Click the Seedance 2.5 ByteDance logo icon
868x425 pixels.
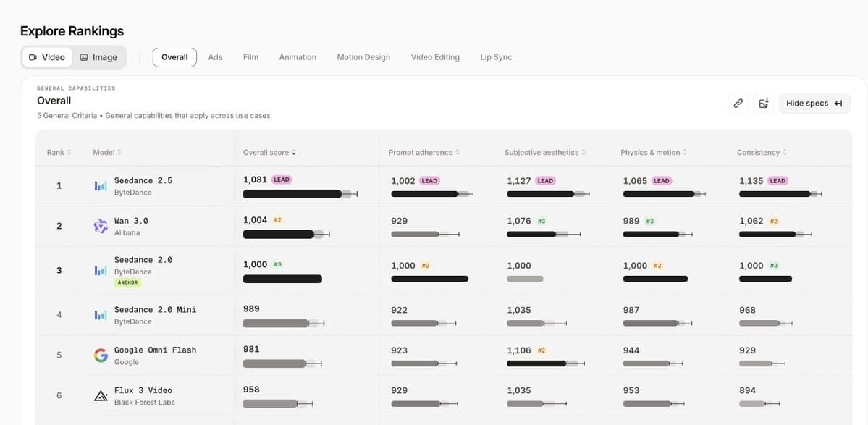[101, 186]
